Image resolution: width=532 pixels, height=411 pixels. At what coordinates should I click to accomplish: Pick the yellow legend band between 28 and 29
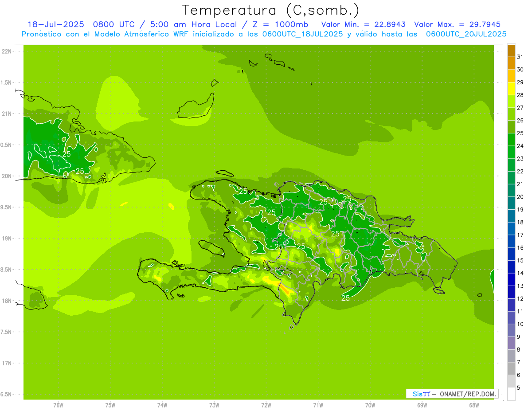coord(511,89)
